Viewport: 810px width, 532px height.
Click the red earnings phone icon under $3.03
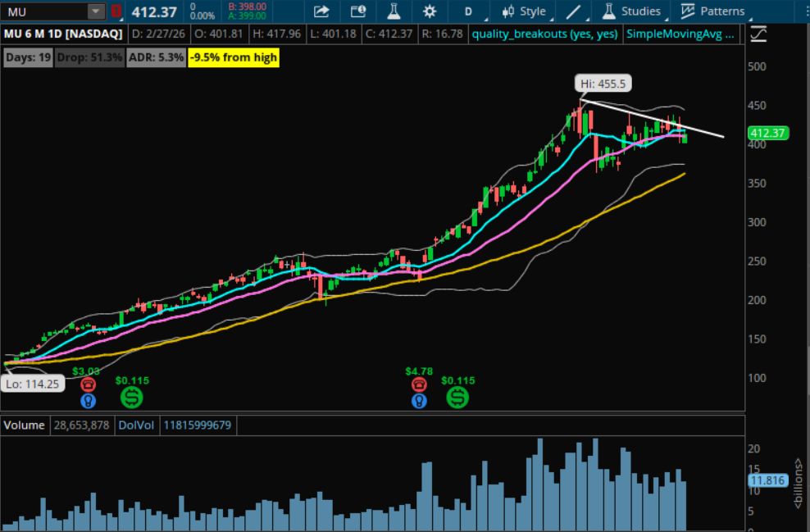pos(87,384)
